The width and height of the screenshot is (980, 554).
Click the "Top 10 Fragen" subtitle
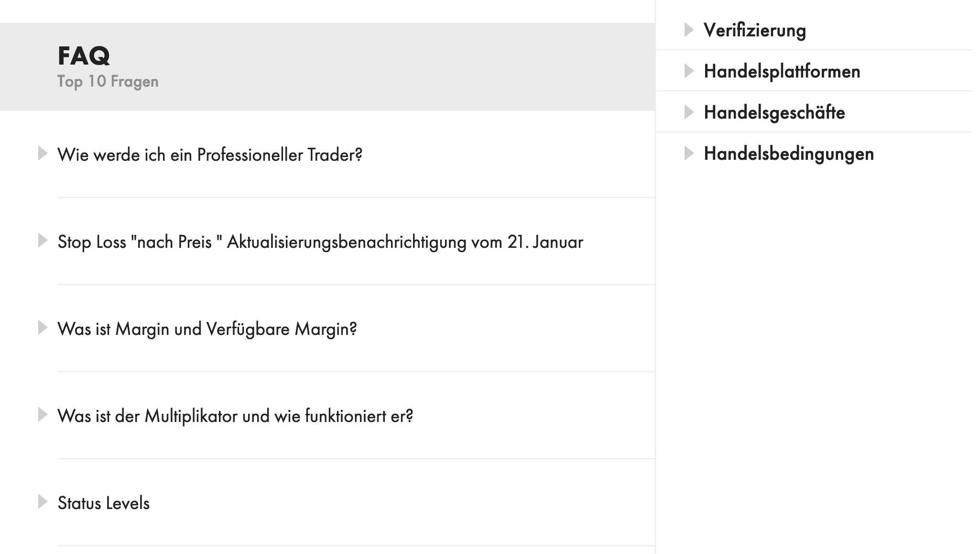[108, 81]
